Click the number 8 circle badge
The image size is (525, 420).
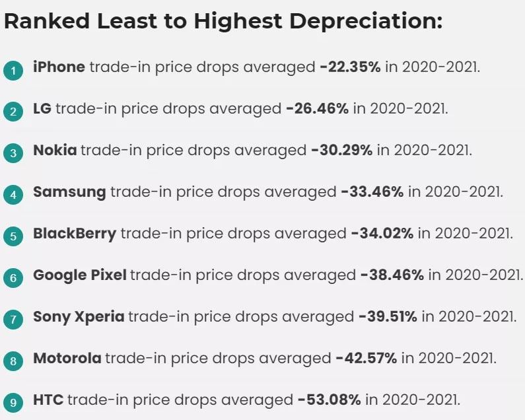tap(13, 361)
